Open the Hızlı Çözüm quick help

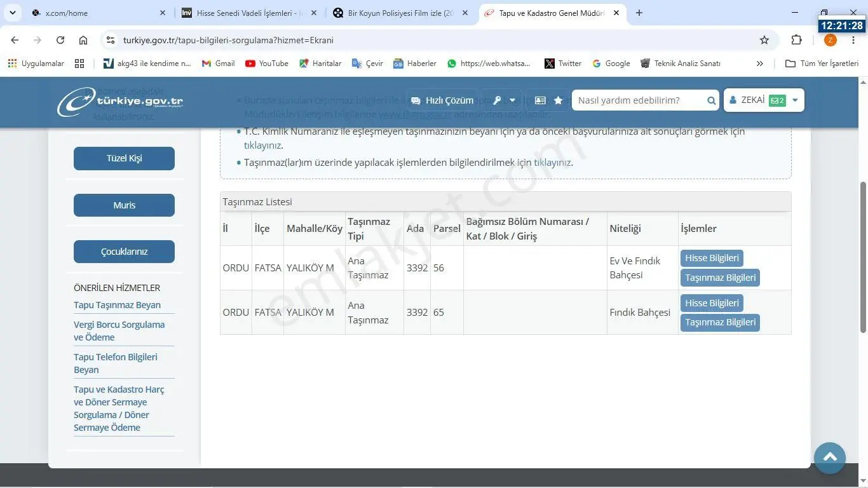coord(442,100)
